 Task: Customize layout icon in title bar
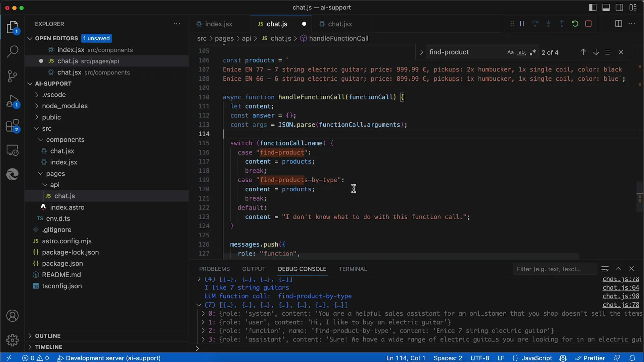(633, 7)
